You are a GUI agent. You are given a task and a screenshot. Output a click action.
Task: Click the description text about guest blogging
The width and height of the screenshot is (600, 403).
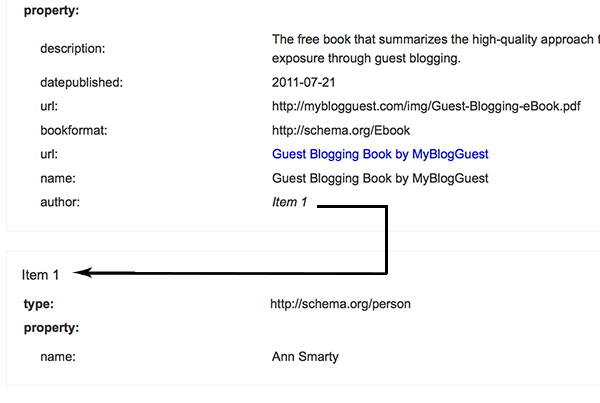436,49
